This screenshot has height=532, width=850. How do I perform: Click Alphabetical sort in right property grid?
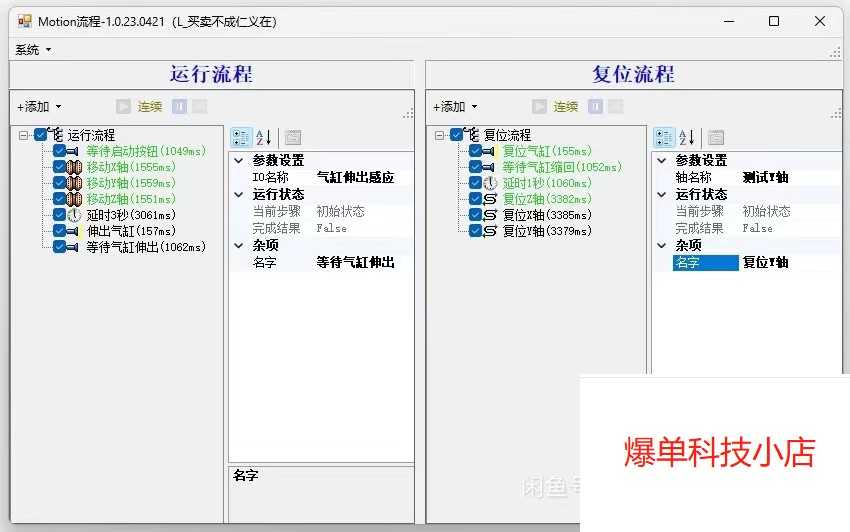(x=686, y=137)
